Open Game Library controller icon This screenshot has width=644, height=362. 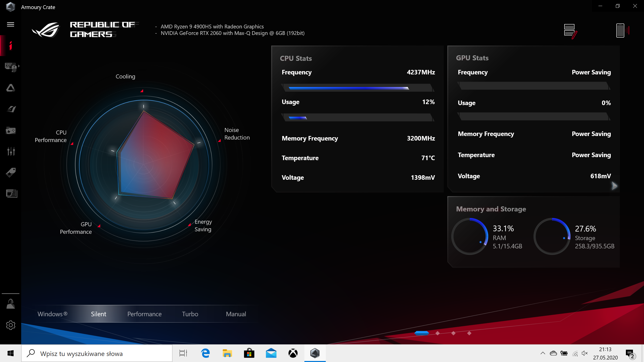11,130
